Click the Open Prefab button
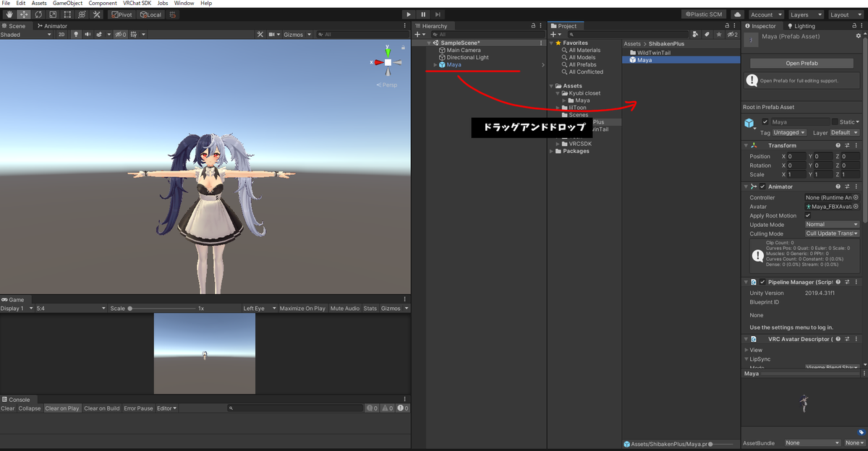This screenshot has height=451, width=868. [x=801, y=64]
